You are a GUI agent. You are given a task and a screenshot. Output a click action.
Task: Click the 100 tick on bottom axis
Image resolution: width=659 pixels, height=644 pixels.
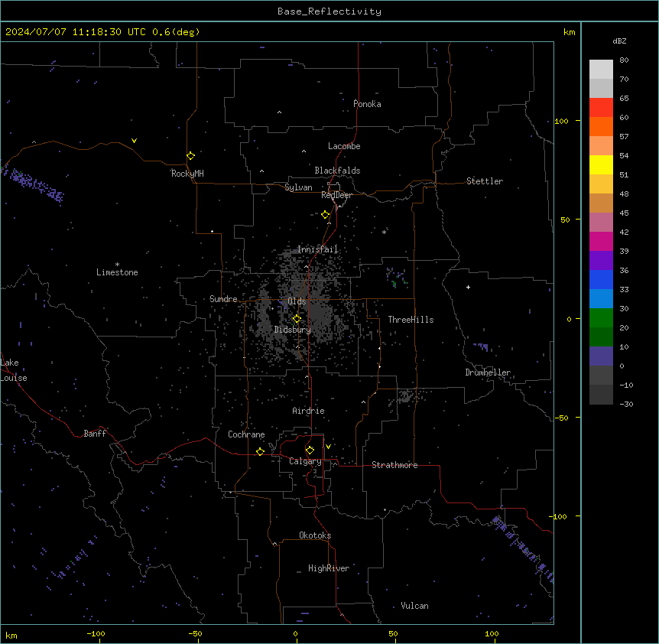tap(492, 633)
